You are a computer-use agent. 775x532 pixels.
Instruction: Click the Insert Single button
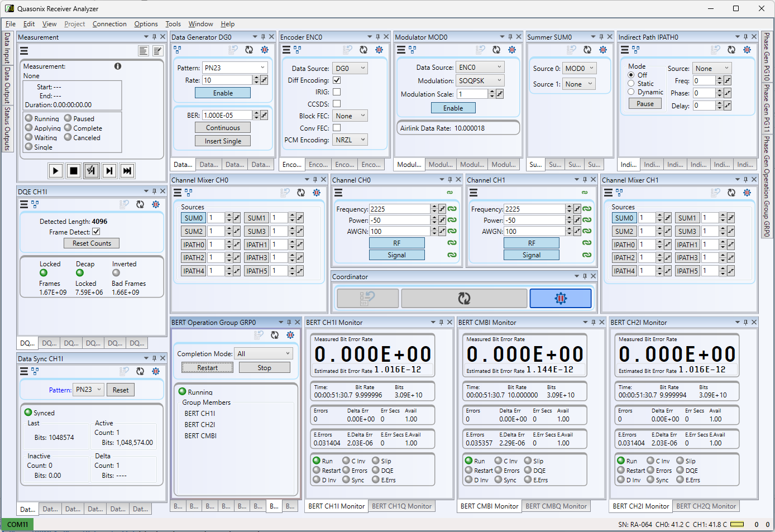[x=223, y=141]
